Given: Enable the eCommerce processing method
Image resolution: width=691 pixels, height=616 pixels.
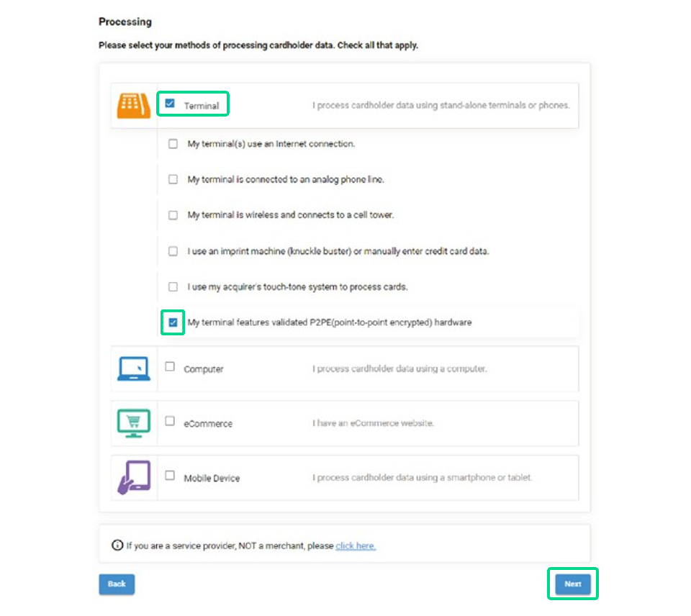Looking at the screenshot, I should pos(170,420).
